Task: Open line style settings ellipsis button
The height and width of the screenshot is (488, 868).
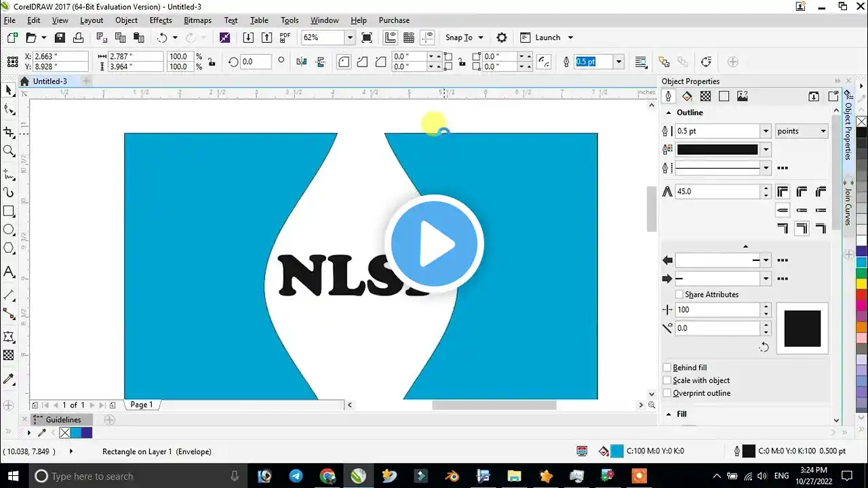Action: point(782,168)
